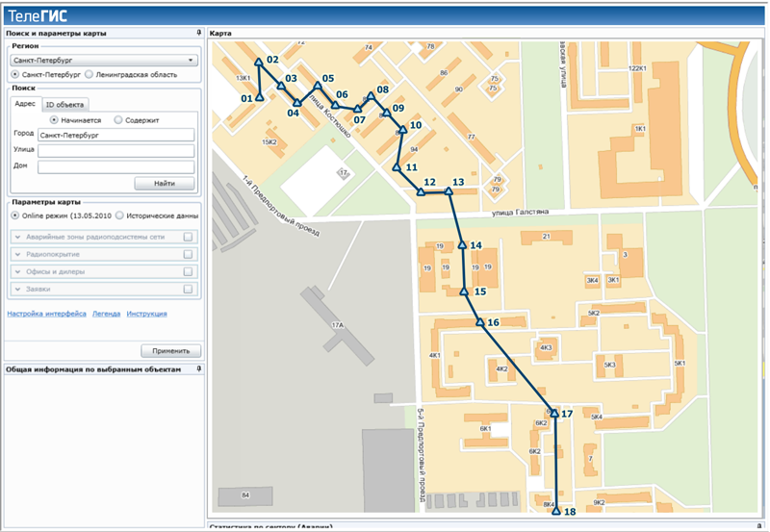This screenshot has width=770, height=532.
Task: Click triangle marker 18 on the map
Action: tap(556, 512)
